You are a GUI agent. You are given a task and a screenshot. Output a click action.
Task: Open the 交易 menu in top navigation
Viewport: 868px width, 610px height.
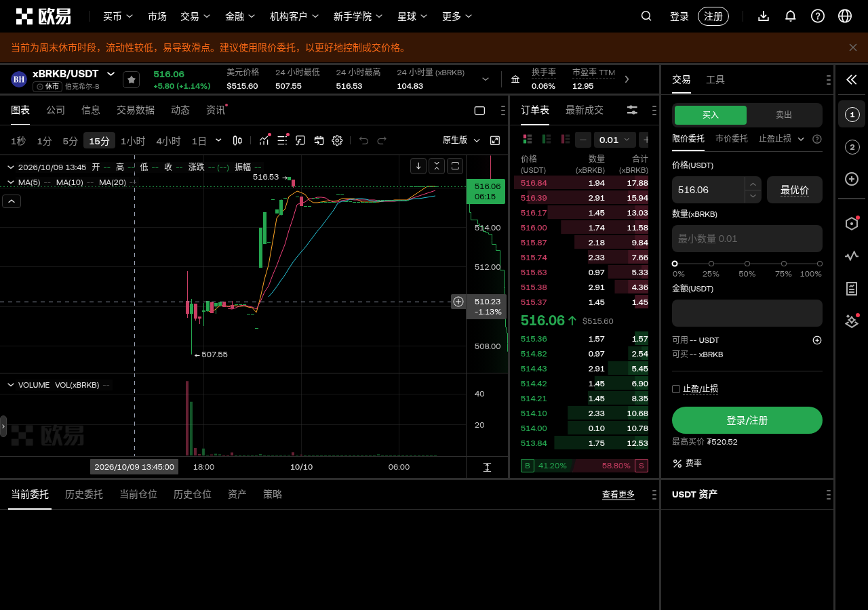point(195,16)
